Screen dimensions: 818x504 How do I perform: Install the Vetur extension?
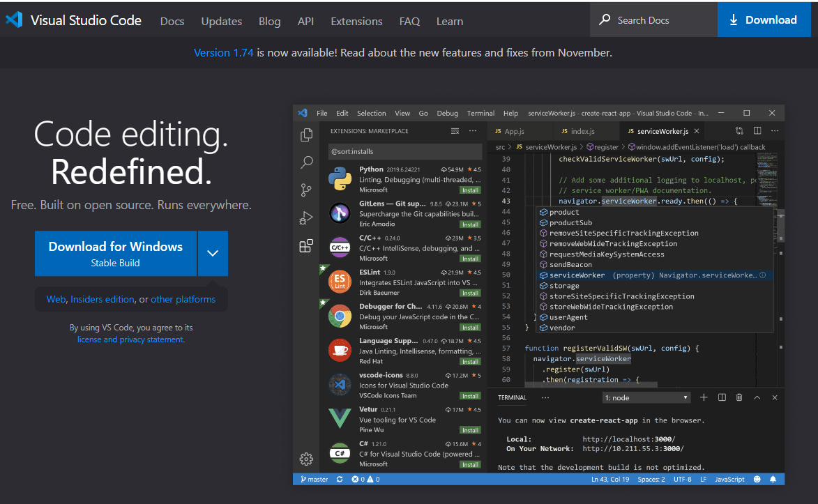[470, 430]
